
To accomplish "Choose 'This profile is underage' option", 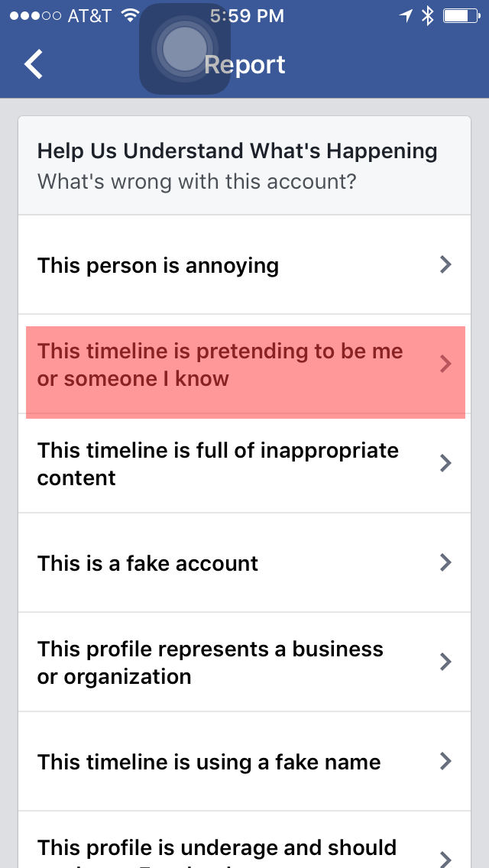I will point(217,848).
